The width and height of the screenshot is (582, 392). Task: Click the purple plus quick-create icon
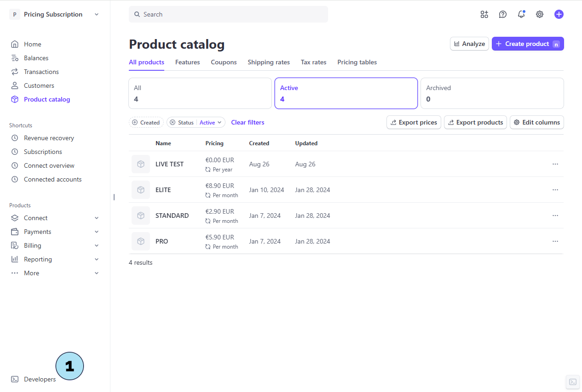point(559,14)
